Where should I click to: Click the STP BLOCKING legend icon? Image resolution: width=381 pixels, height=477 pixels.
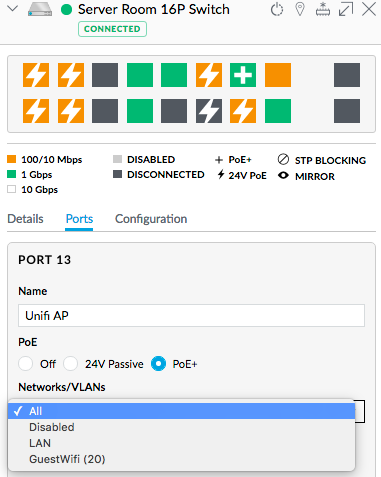[283, 159]
